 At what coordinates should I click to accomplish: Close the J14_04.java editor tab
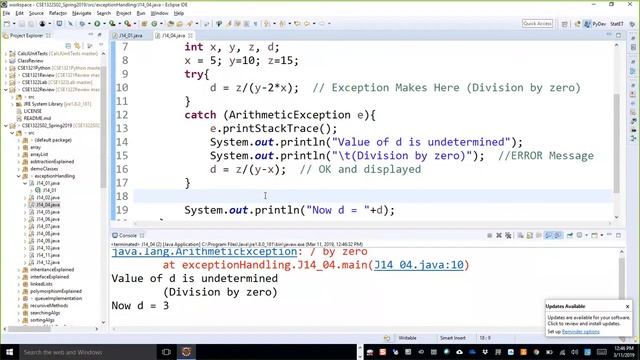coord(191,36)
